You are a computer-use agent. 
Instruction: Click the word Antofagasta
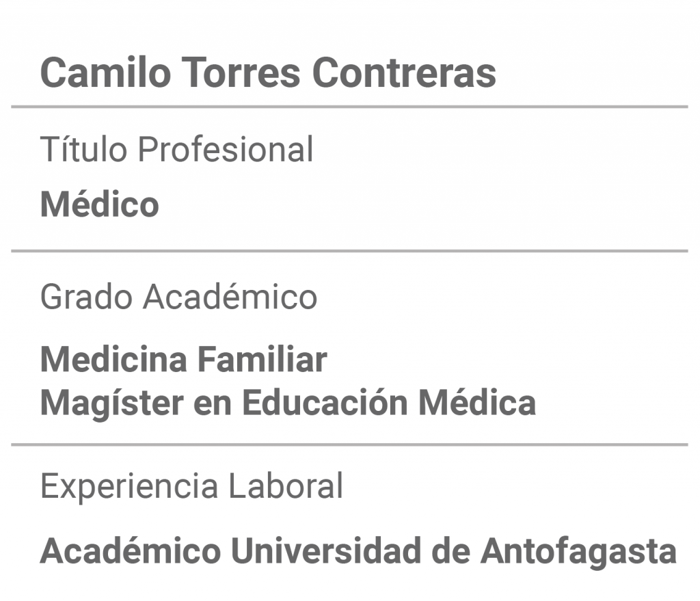click(x=578, y=551)
